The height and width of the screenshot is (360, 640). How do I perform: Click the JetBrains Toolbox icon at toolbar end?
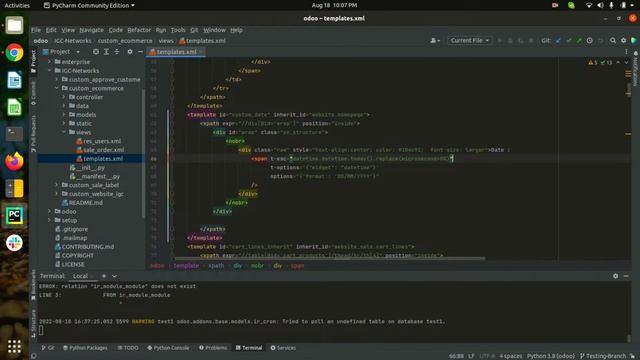[633, 40]
